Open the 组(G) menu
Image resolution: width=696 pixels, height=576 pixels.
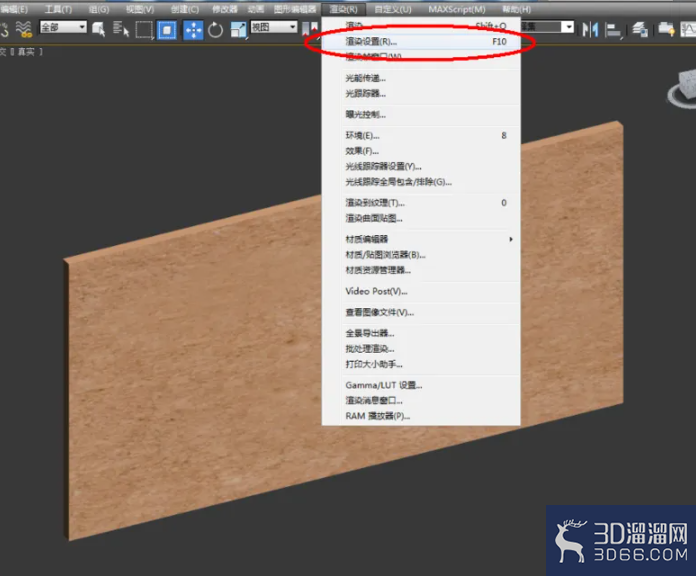[99, 9]
